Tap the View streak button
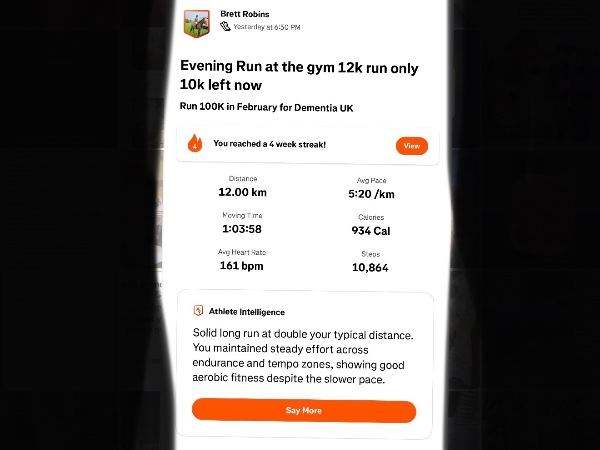This screenshot has height=450, width=600. (412, 146)
